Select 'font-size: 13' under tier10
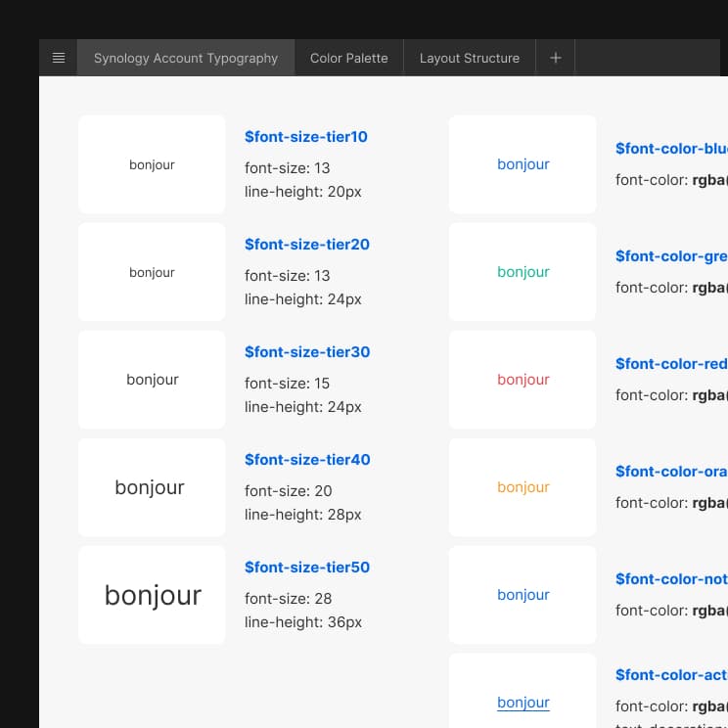Image resolution: width=728 pixels, height=728 pixels. coord(288,168)
